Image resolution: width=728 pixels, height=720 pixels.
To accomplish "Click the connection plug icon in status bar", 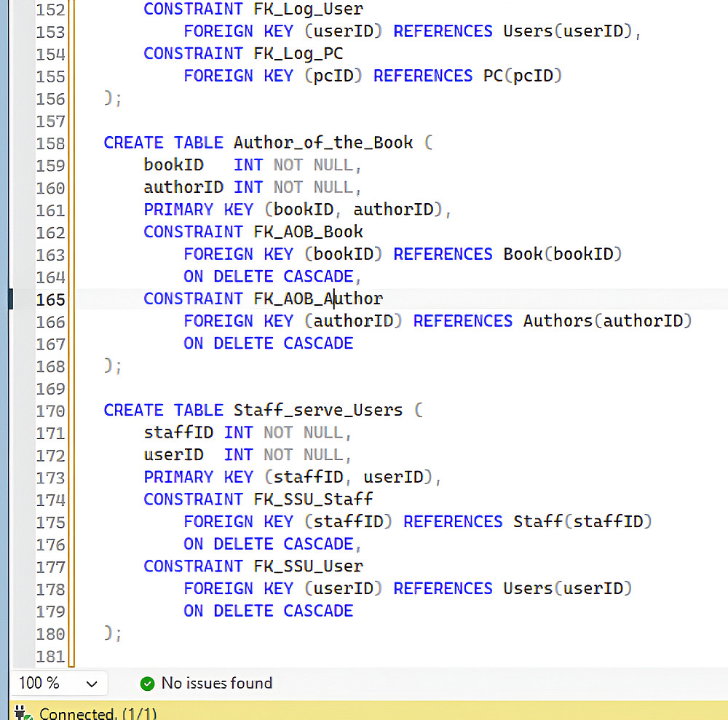I will (23, 713).
